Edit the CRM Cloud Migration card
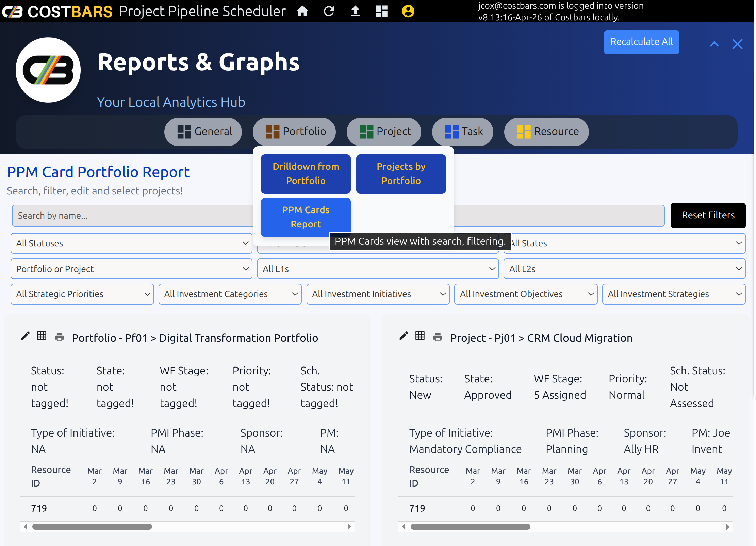Screen dimensions: 756x546 404,336
